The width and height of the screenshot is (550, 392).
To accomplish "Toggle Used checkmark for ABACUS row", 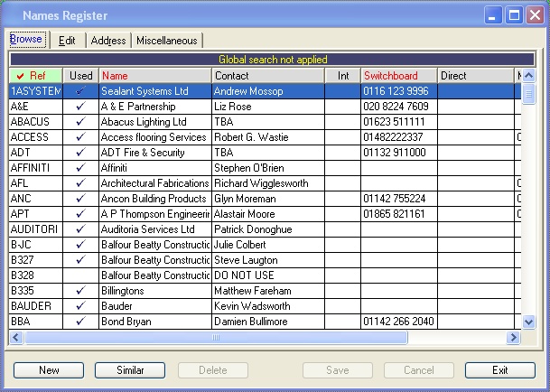I will (x=81, y=122).
